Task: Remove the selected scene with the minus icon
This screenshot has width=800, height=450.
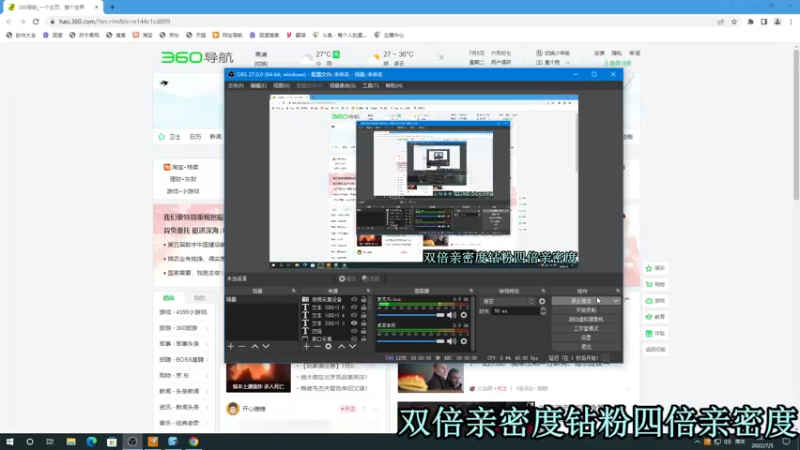Action: [x=242, y=346]
